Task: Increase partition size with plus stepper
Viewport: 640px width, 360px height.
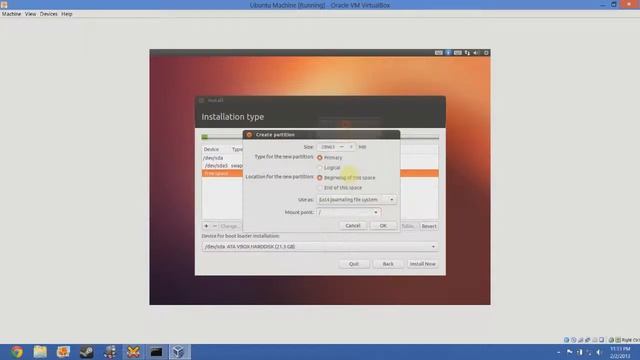Action: 351,147
